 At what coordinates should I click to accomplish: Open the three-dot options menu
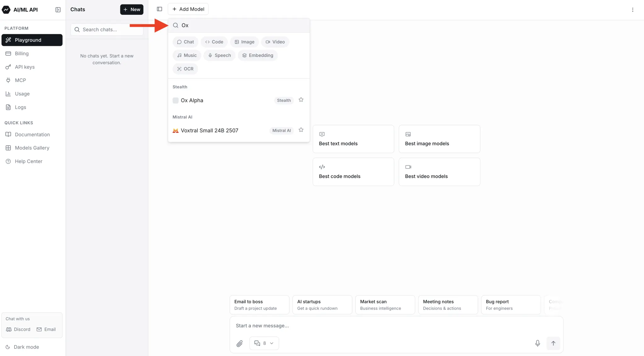click(633, 10)
